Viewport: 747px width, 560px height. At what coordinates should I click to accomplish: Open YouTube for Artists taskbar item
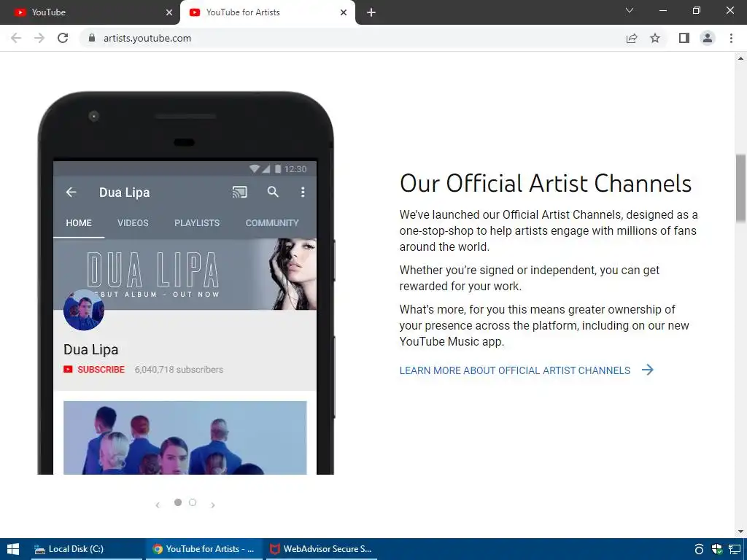[x=204, y=549]
